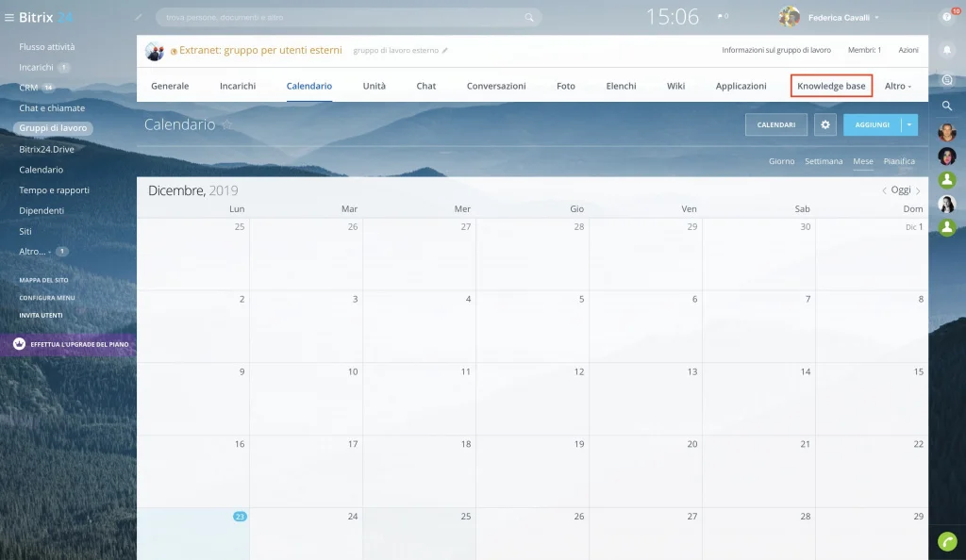Image resolution: width=966 pixels, height=560 pixels.
Task: Switch calendar to Giorno view
Action: click(781, 161)
